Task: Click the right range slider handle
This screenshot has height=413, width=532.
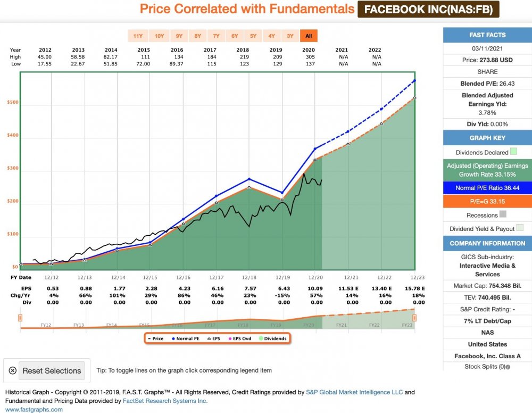Action: click(414, 318)
